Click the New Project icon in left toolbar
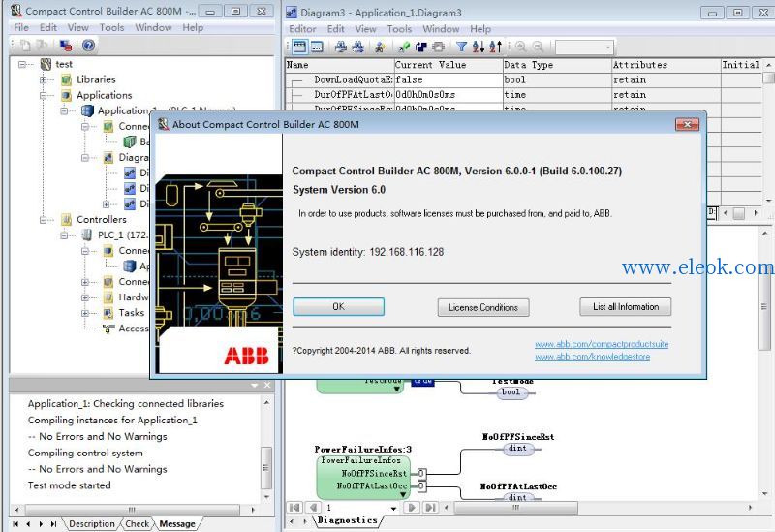The width and height of the screenshot is (775, 532). tap(25, 46)
